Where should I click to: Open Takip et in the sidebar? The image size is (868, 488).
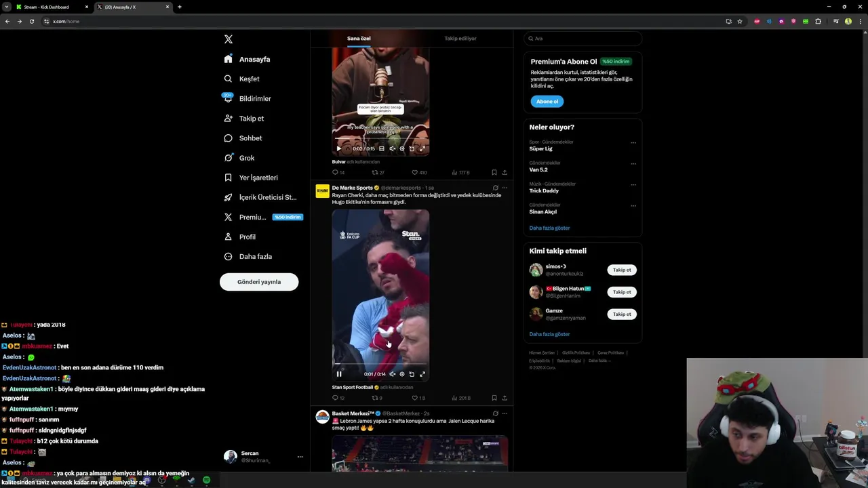(244, 118)
